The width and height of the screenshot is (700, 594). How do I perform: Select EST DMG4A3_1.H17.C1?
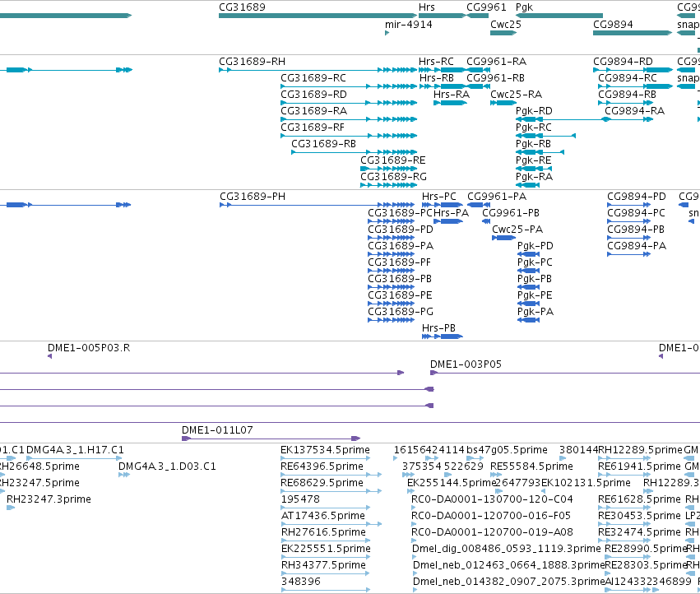[75, 450]
